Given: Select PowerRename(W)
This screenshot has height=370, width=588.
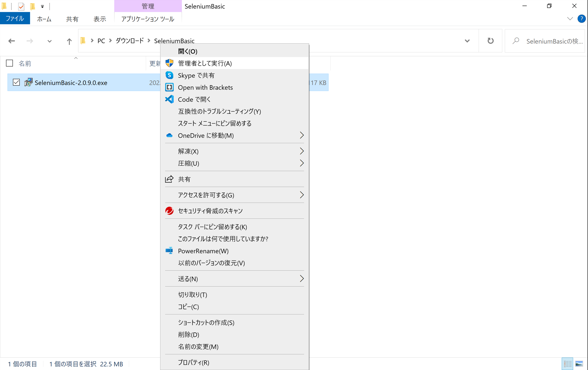Looking at the screenshot, I should click(234, 251).
